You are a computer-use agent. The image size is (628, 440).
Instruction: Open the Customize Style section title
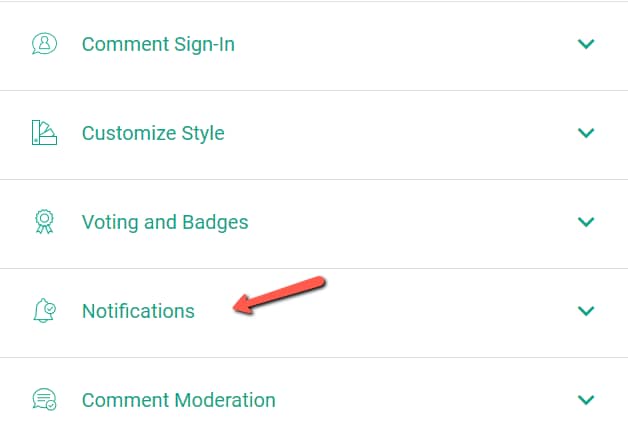tap(153, 133)
